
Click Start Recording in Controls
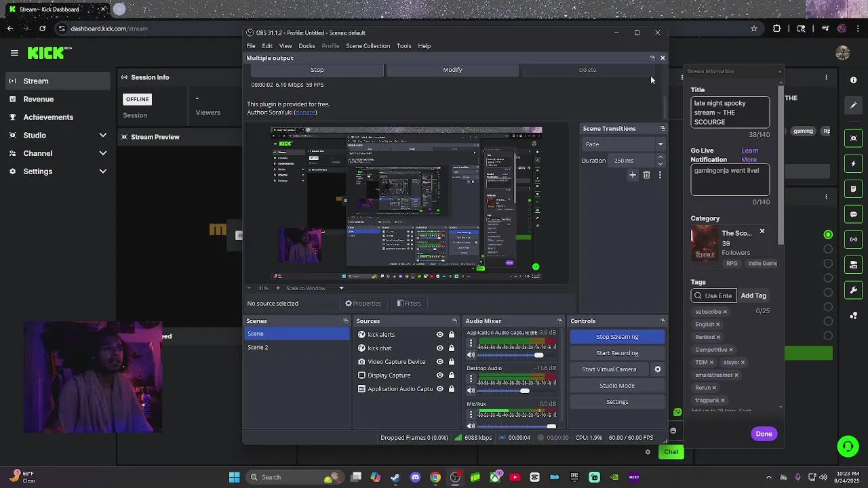(x=617, y=353)
